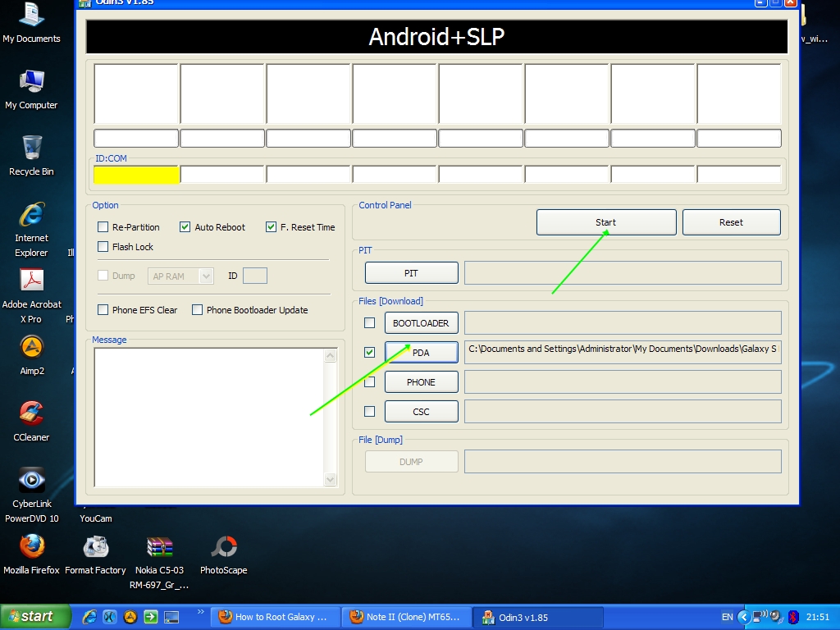Click the second quick launch icon

coord(110,617)
